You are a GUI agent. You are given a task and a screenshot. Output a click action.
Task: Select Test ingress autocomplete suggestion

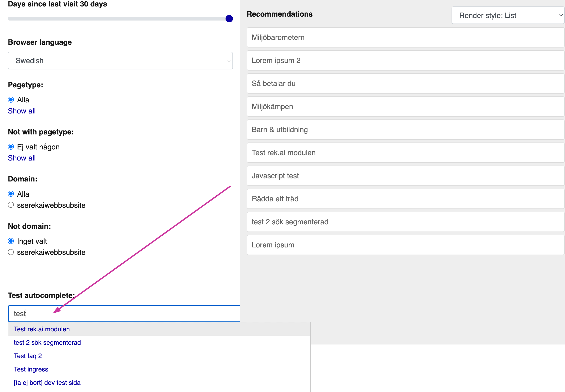[31, 369]
